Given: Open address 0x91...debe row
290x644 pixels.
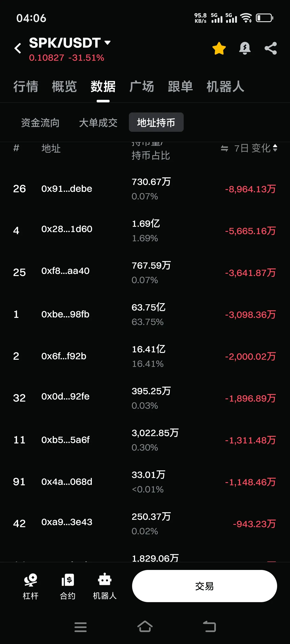Looking at the screenshot, I should pos(145,189).
